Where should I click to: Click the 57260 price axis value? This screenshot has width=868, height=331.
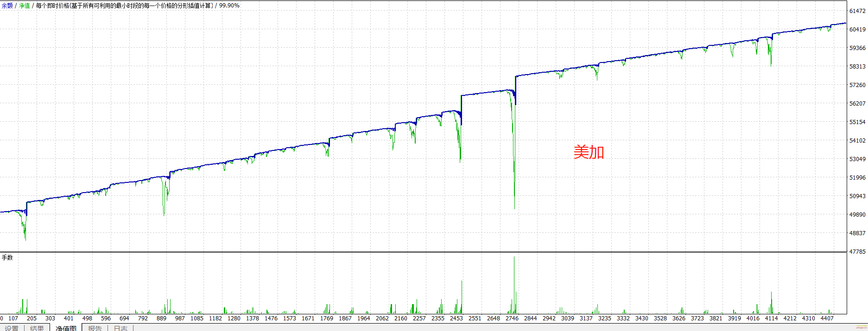click(857, 85)
